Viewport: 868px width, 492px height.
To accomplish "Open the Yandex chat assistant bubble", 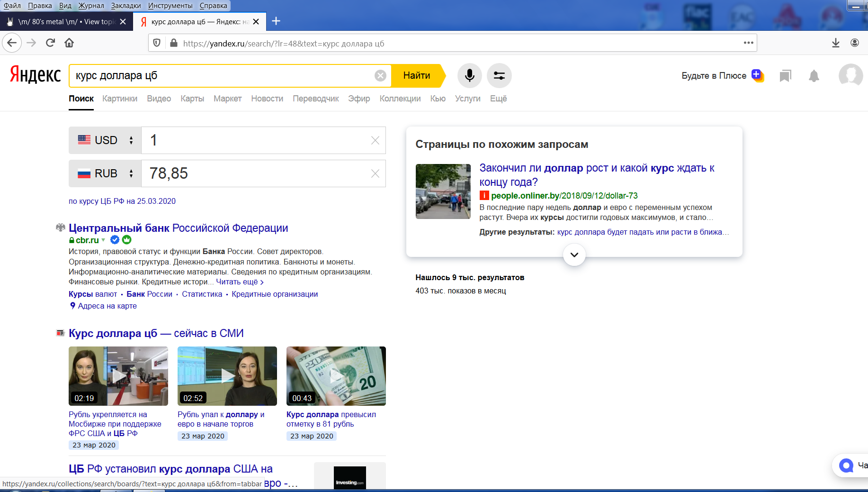I will click(x=846, y=465).
